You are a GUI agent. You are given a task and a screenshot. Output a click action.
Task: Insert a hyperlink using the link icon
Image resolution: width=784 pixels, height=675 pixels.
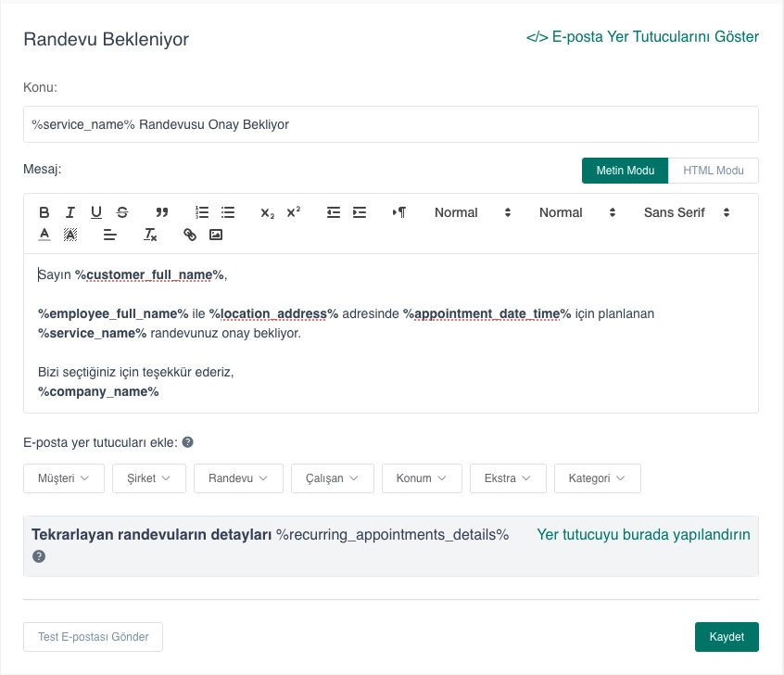pyautogui.click(x=190, y=235)
